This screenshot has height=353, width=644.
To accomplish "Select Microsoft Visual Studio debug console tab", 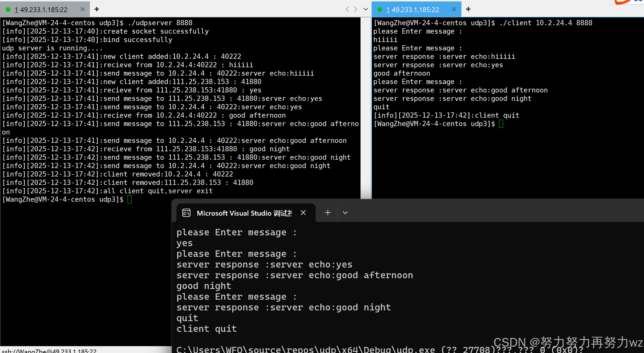I will tap(244, 213).
